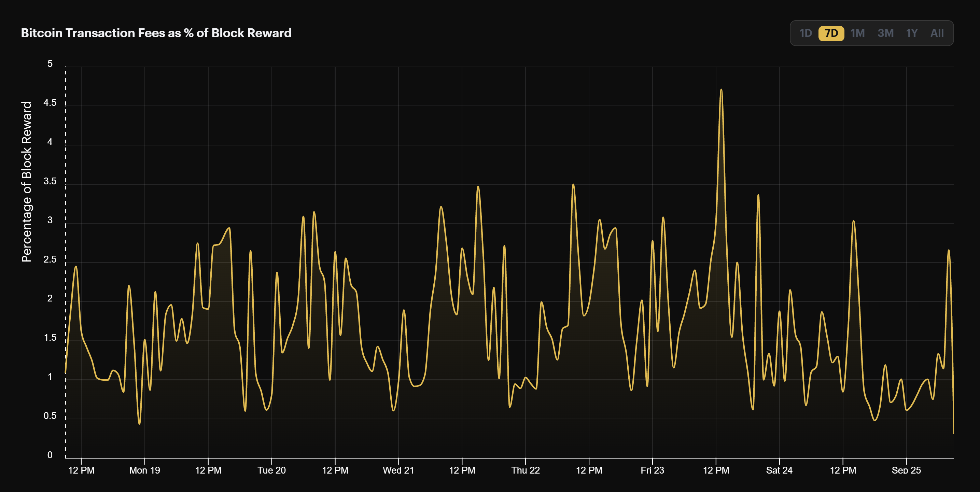Click the '5' y-axis maximum value
This screenshot has width=980, height=492.
coord(50,64)
